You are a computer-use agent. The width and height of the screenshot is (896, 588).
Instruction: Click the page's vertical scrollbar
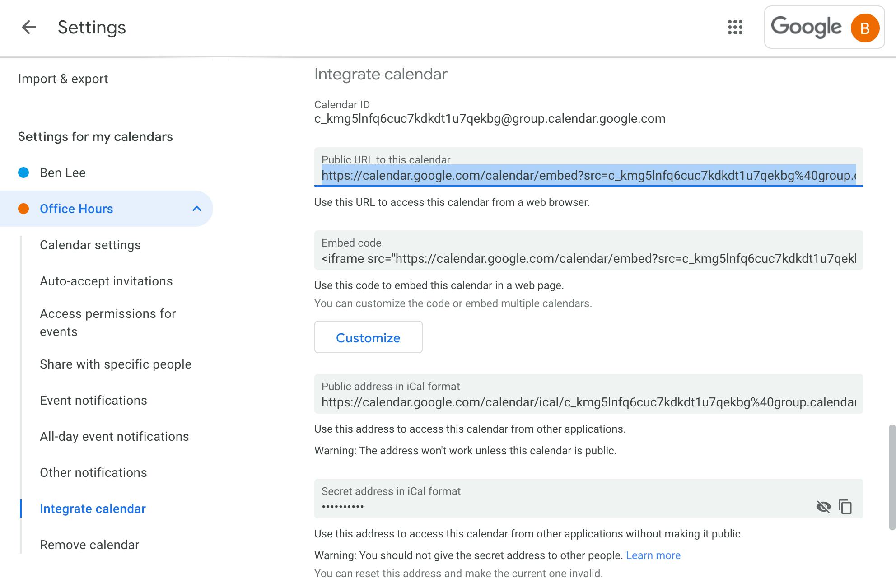click(x=892, y=477)
